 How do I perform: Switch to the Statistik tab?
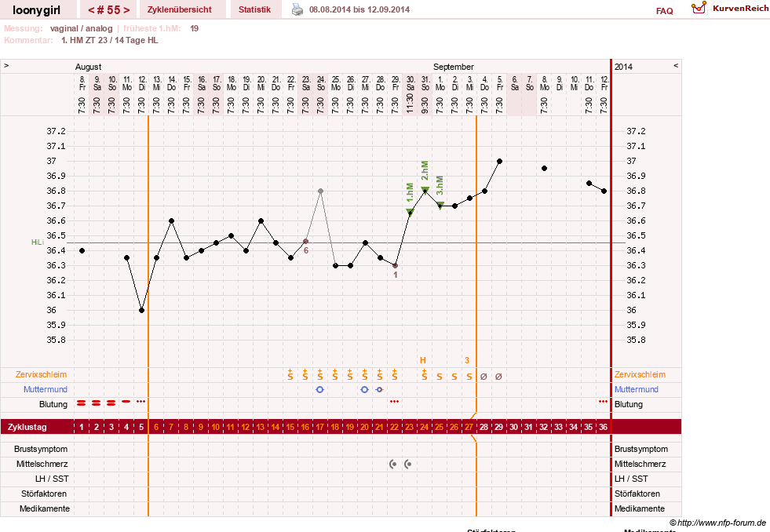click(x=254, y=9)
